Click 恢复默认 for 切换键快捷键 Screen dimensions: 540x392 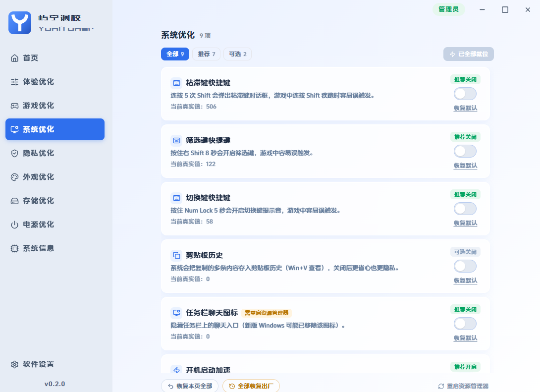465,223
